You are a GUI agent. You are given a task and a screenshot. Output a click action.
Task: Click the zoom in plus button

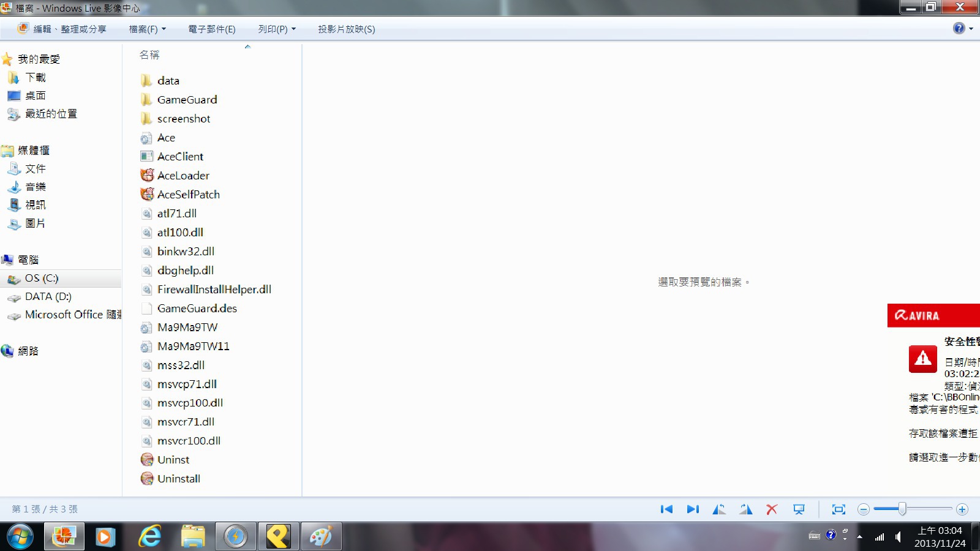click(x=962, y=509)
